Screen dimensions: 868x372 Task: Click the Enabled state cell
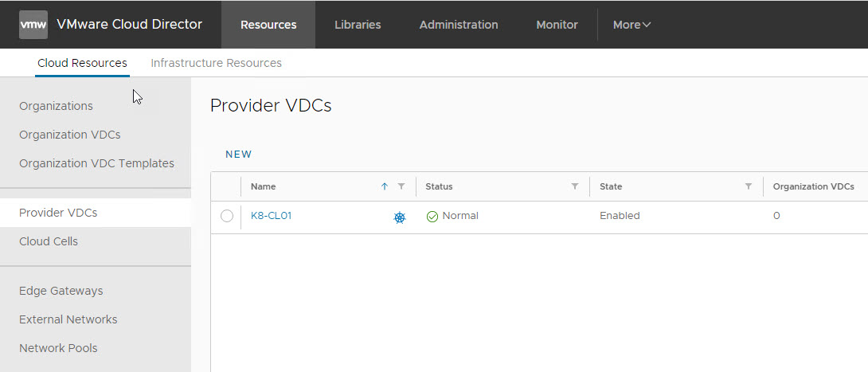pos(620,216)
